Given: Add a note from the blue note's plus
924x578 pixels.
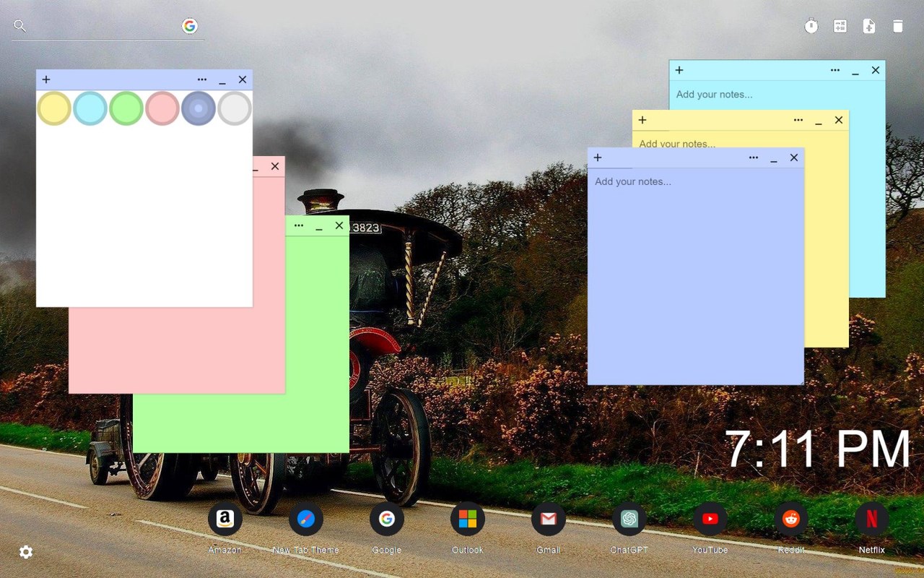Looking at the screenshot, I should [598, 158].
